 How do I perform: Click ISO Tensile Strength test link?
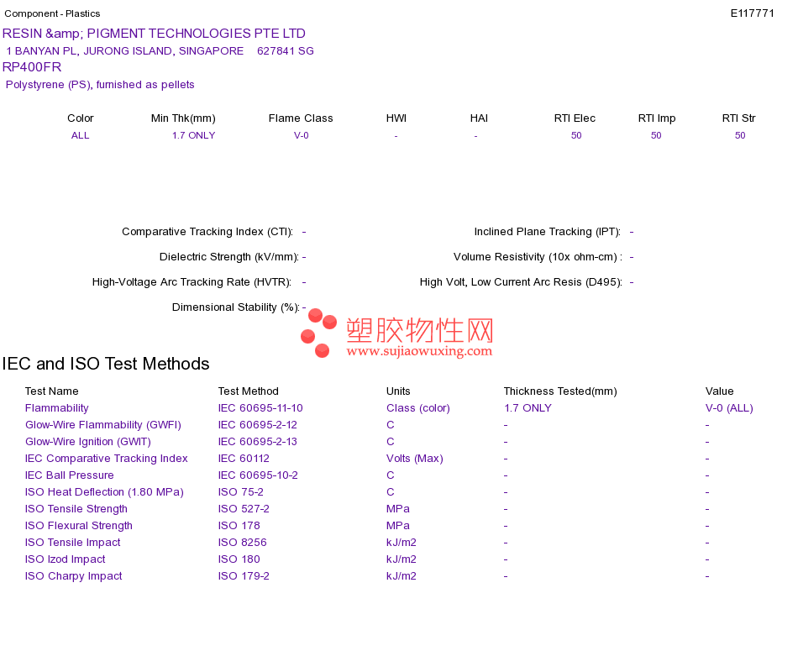[76, 509]
